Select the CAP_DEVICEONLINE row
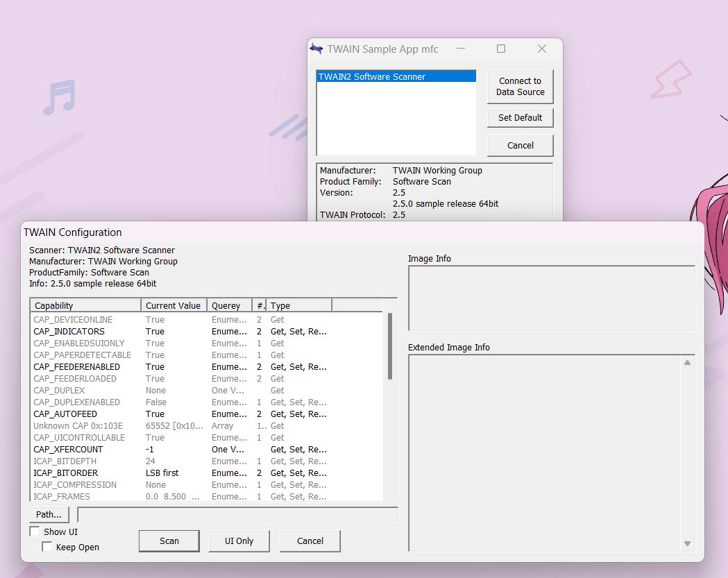Image resolution: width=728 pixels, height=578 pixels. pos(207,319)
